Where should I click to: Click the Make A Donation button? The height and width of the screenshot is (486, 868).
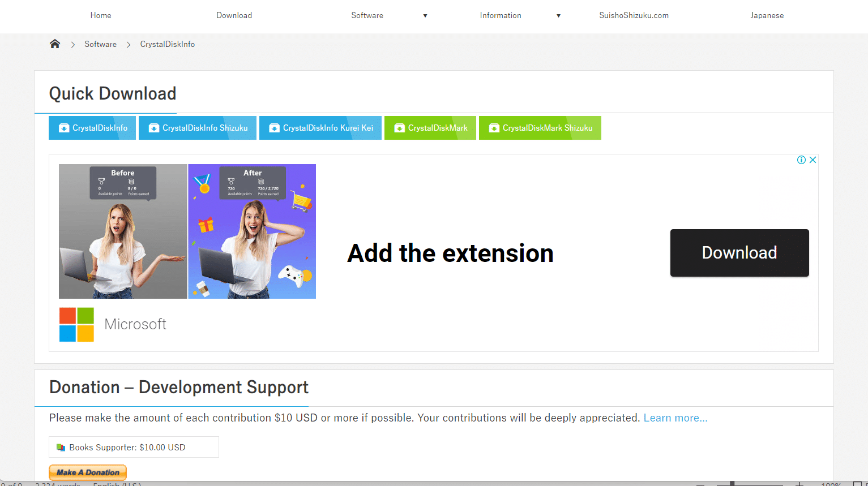88,472
